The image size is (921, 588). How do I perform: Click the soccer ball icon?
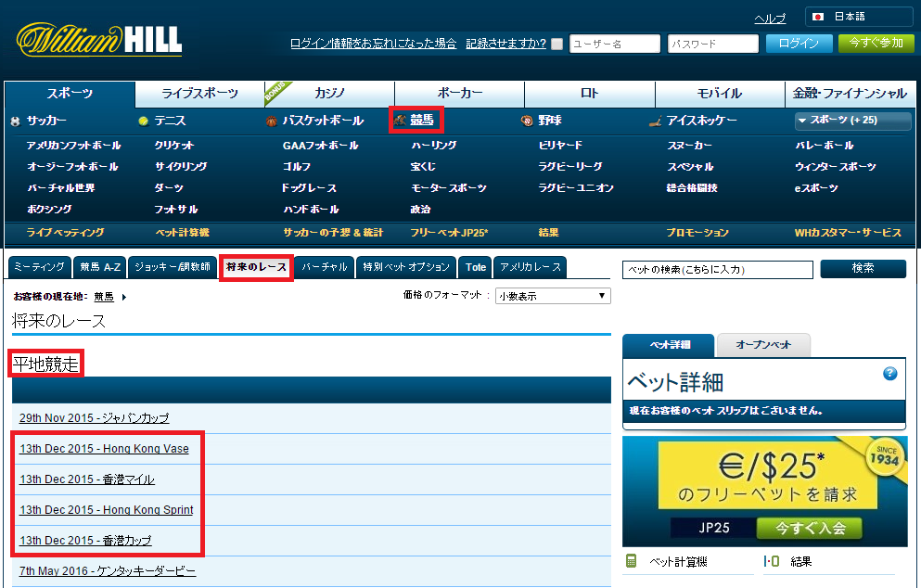[15, 121]
